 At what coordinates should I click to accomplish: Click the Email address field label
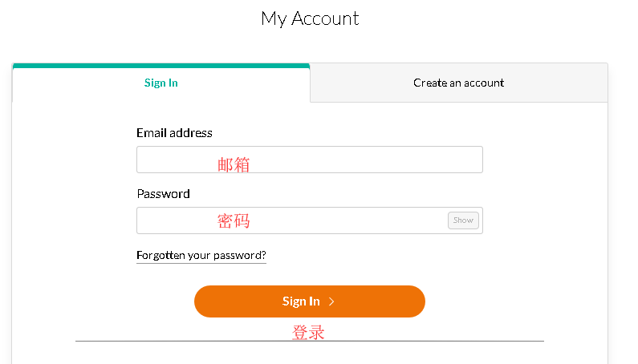click(174, 133)
